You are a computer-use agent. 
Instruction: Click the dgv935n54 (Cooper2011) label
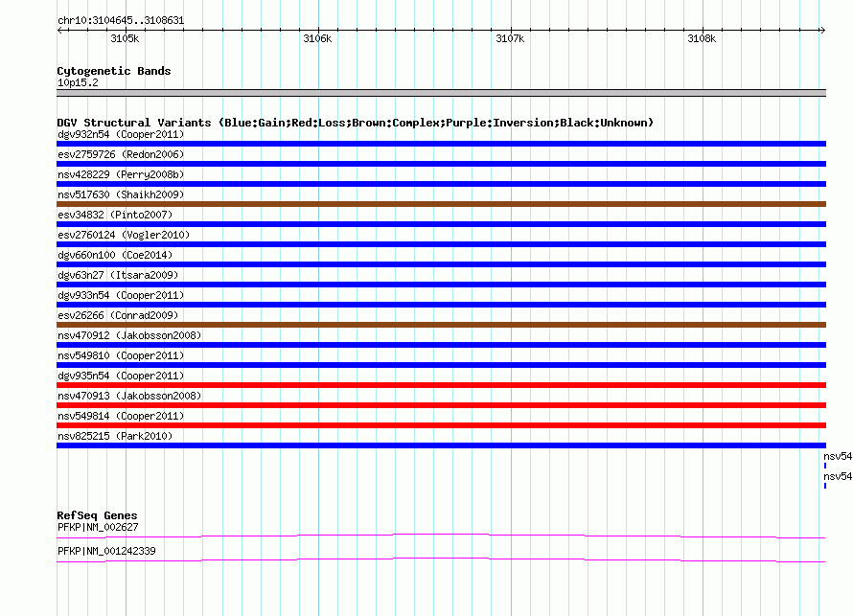(121, 376)
